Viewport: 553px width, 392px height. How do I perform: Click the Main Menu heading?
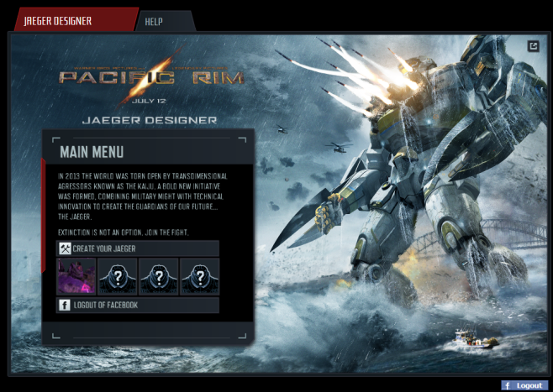pyautogui.click(x=92, y=152)
